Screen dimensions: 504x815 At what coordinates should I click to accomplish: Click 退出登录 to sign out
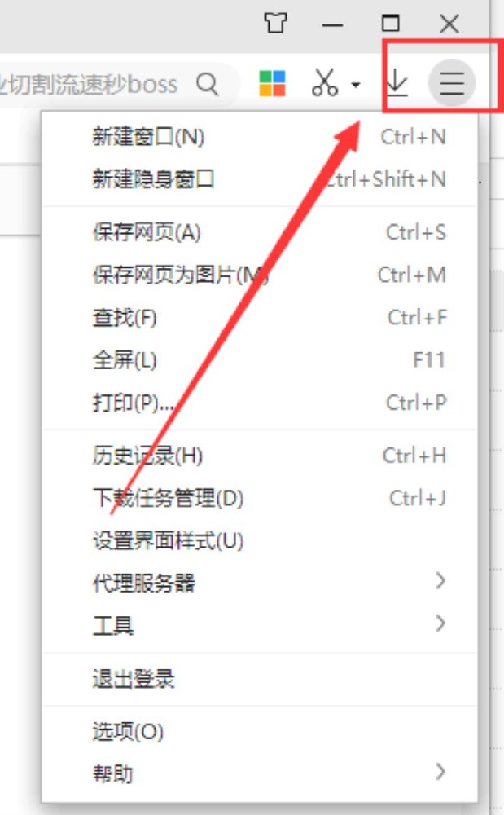pyautogui.click(x=260, y=679)
